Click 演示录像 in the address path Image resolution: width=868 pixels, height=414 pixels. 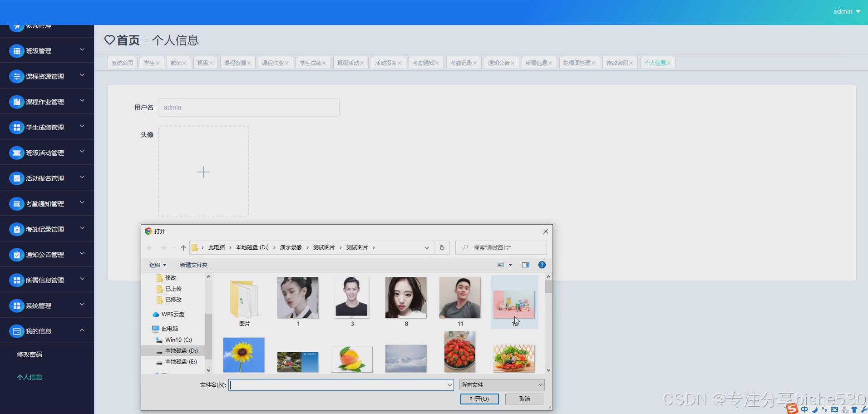click(291, 247)
